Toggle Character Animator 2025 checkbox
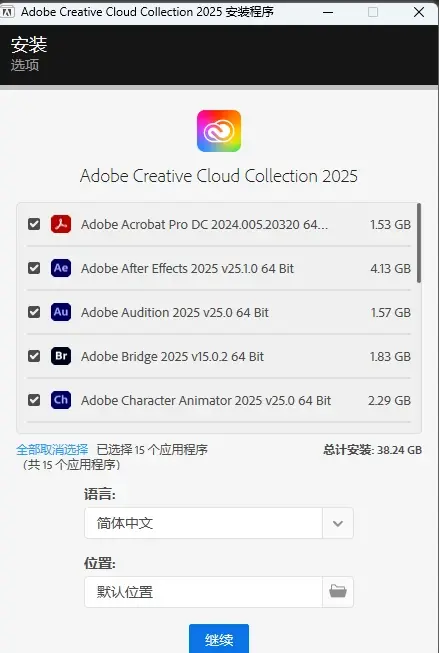Screen dimensions: 439x653 pyautogui.click(x=34, y=400)
